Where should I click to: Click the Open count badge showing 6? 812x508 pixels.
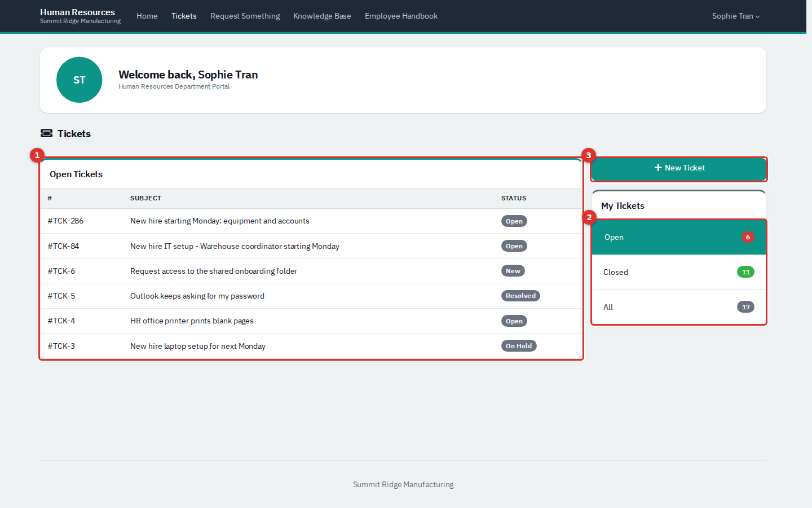748,237
